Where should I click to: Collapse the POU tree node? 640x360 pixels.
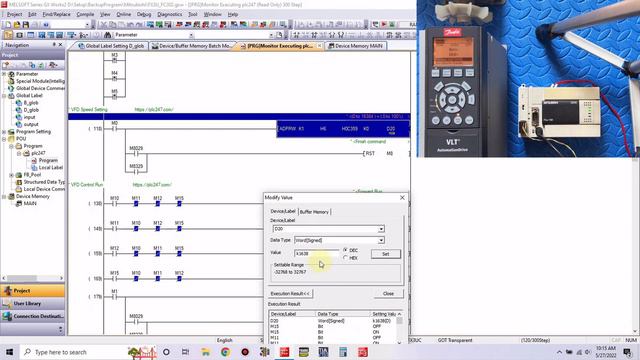click(4, 139)
